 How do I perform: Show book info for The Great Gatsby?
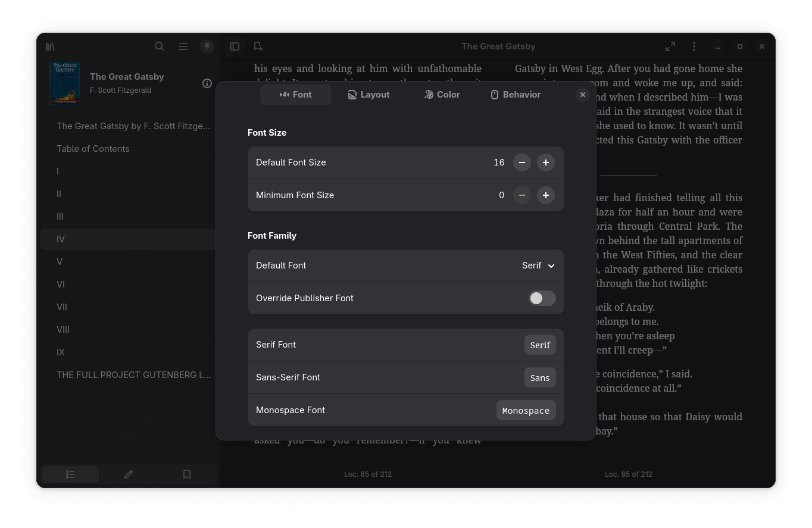point(207,83)
